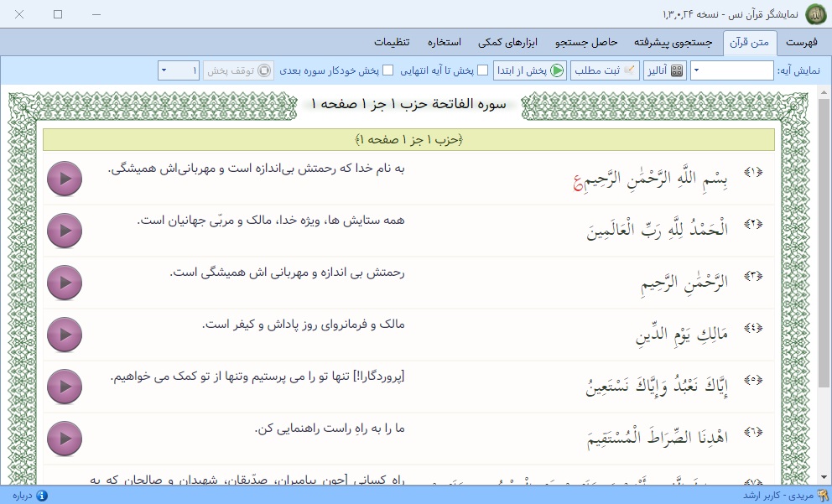Screen dimensions: 832x504
Task: Open the استخاره tab
Action: point(445,43)
